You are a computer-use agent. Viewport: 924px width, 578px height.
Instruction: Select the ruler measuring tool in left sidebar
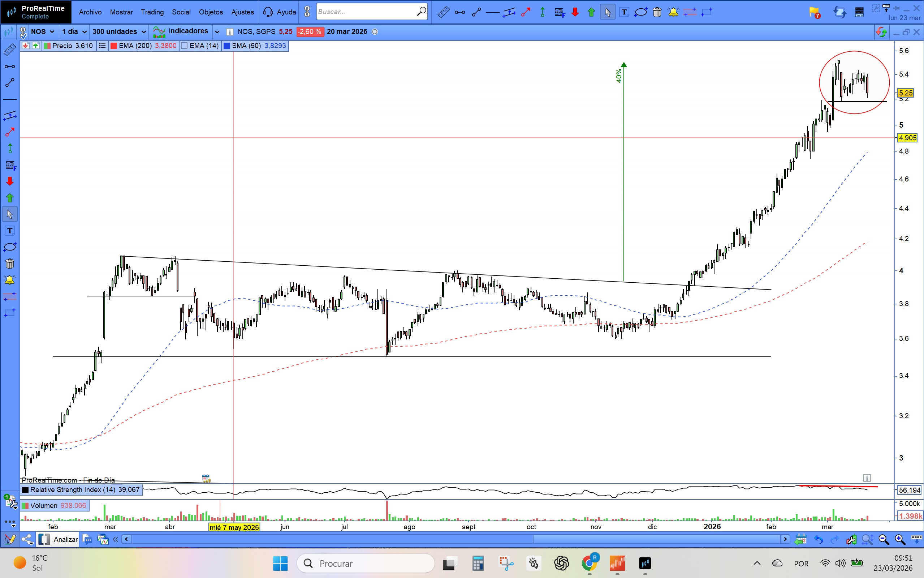pos(9,50)
